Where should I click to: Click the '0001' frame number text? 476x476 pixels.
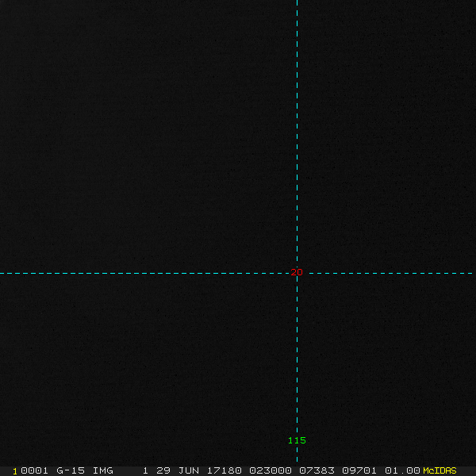[34, 470]
